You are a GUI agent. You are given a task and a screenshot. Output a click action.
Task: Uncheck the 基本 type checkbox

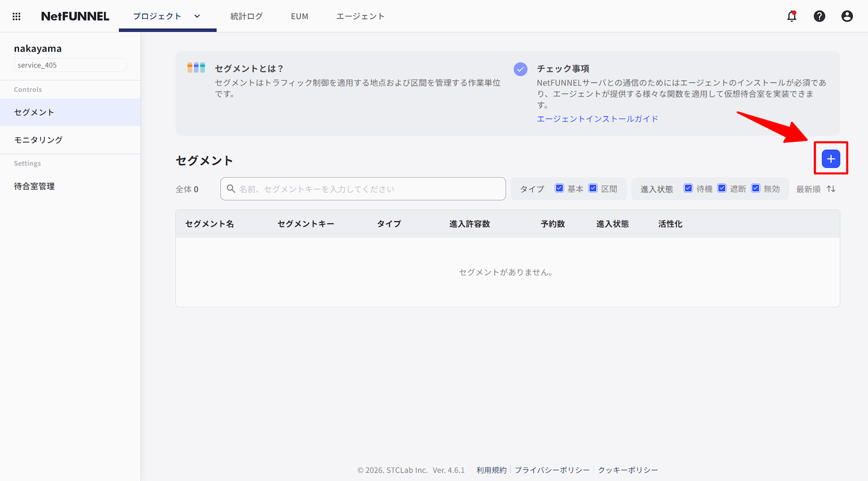(559, 188)
